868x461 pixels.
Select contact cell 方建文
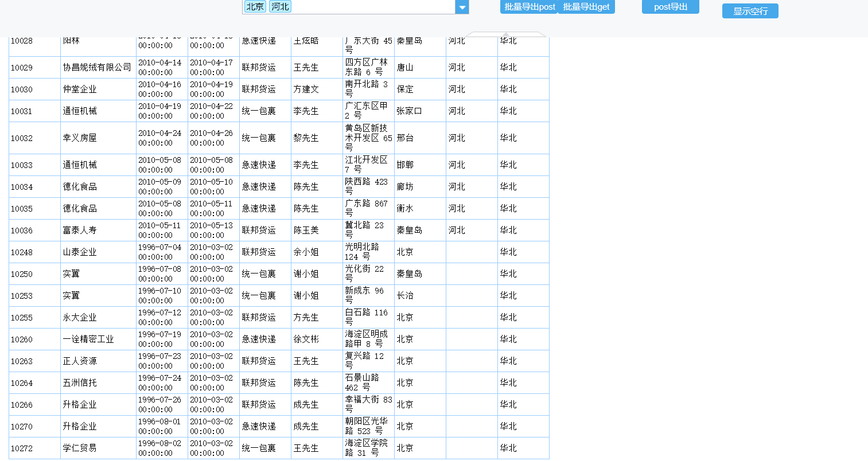click(x=317, y=89)
